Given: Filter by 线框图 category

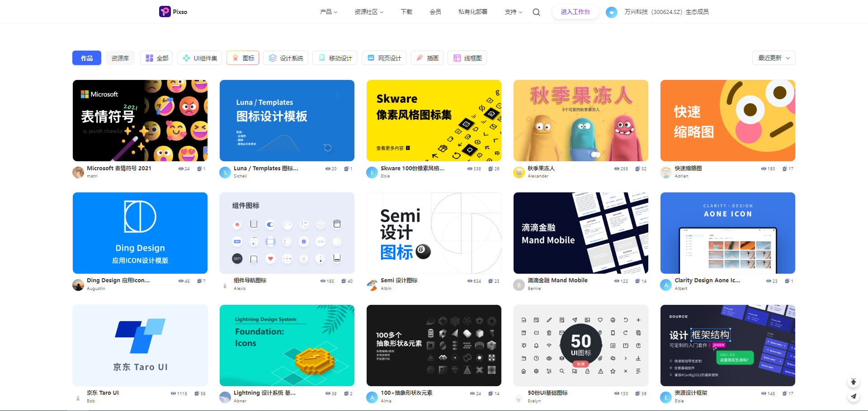Looking at the screenshot, I should point(467,58).
